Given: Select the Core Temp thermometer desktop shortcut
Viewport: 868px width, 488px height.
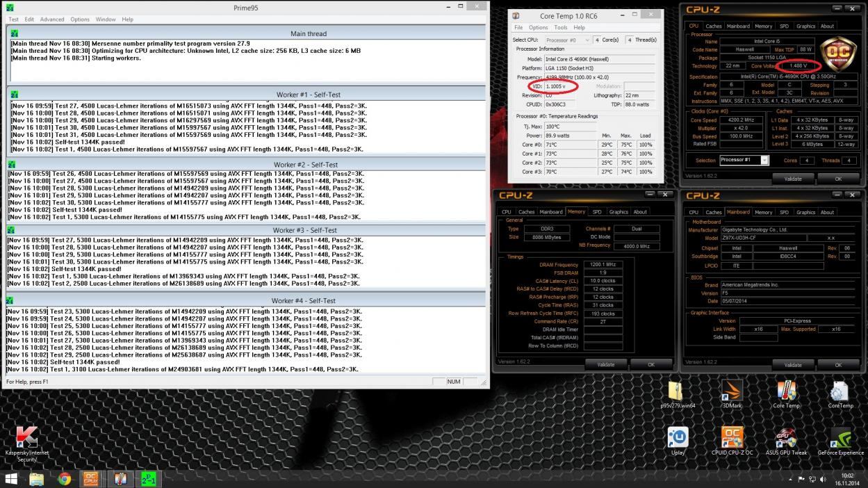Looking at the screenshot, I should click(786, 394).
